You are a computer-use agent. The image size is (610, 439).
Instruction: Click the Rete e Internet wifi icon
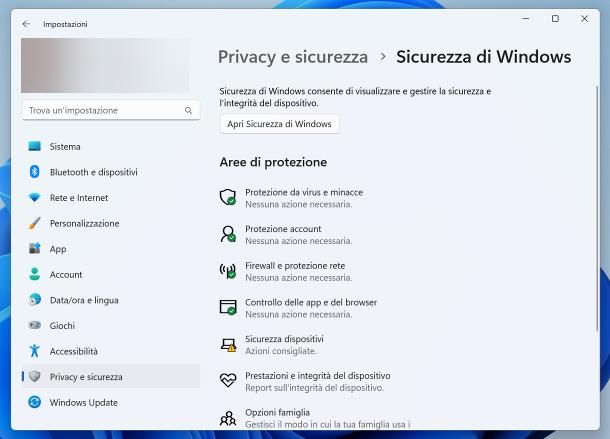click(35, 197)
